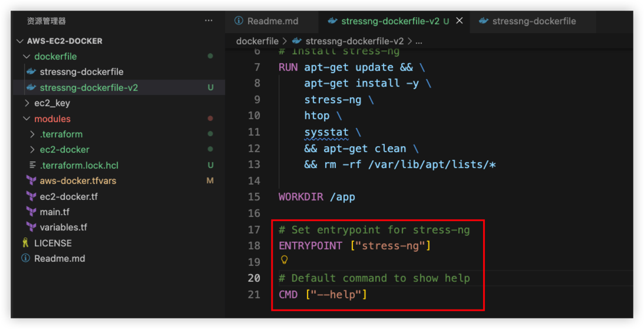The height and width of the screenshot is (329, 644).
Task: Click the Docker icon in the breadcrumb
Action: (297, 41)
